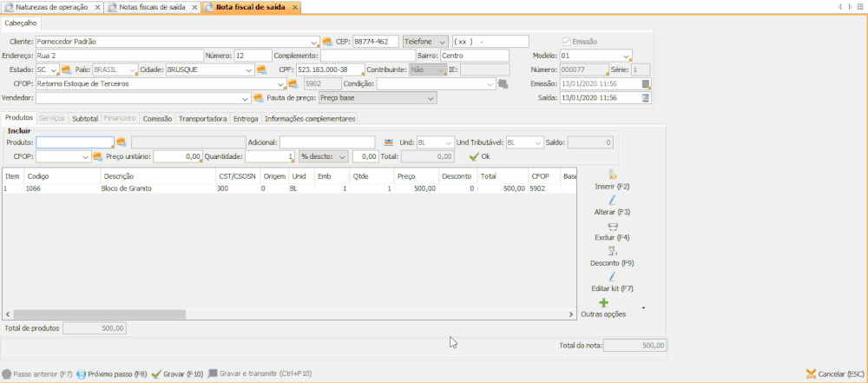Switch to the Transportadora tab
Screen dimensions: 868x383
pos(202,118)
